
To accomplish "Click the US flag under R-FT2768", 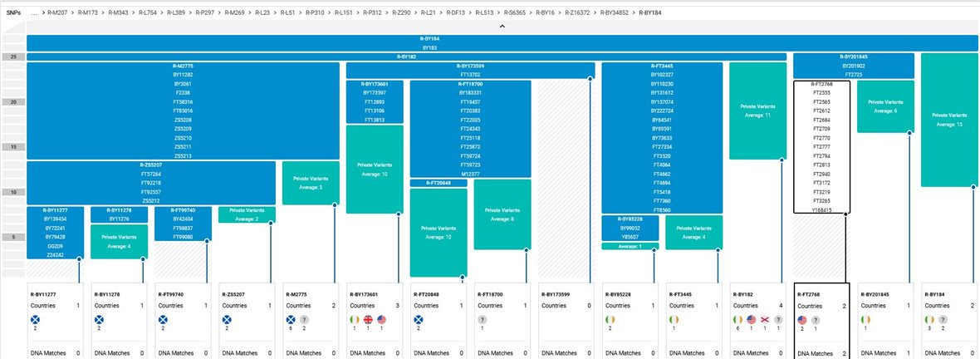I will (x=802, y=319).
